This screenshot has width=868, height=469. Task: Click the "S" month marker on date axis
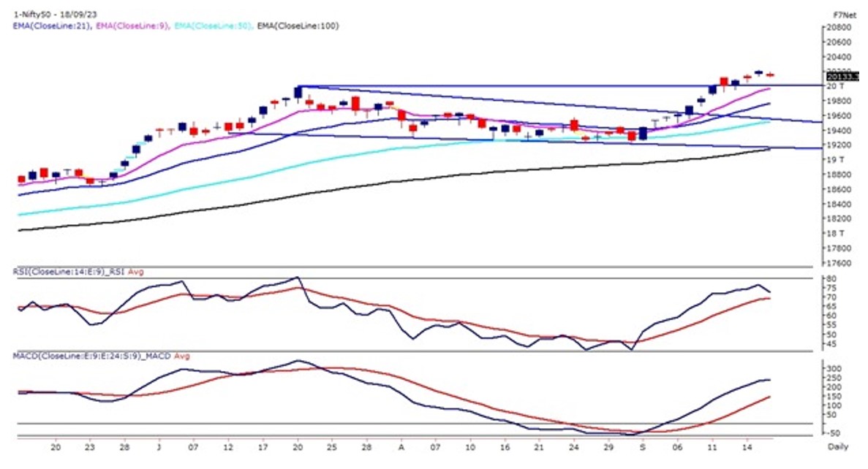(x=643, y=447)
